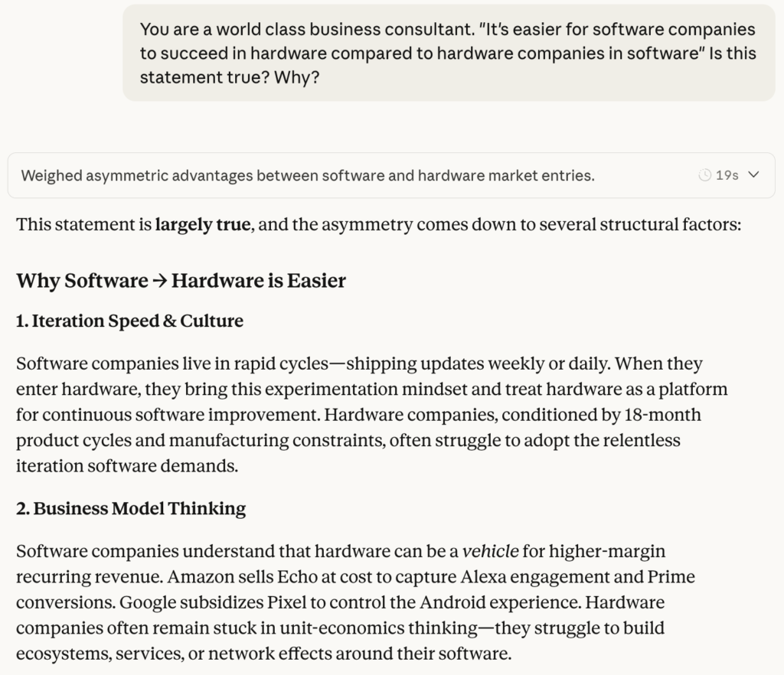Click the italic word 'vehicle'
This screenshot has width=784, height=675.
pos(490,551)
